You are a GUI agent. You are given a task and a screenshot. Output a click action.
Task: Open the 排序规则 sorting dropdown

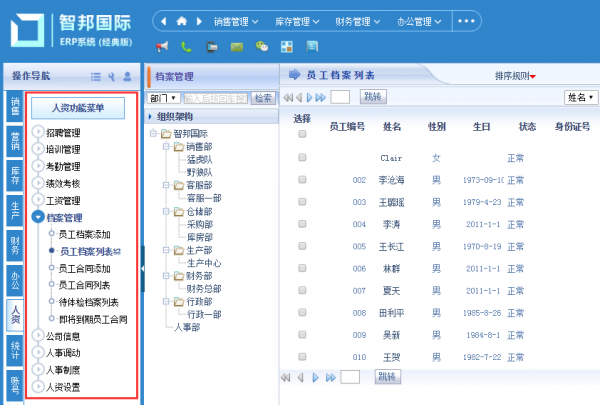515,76
